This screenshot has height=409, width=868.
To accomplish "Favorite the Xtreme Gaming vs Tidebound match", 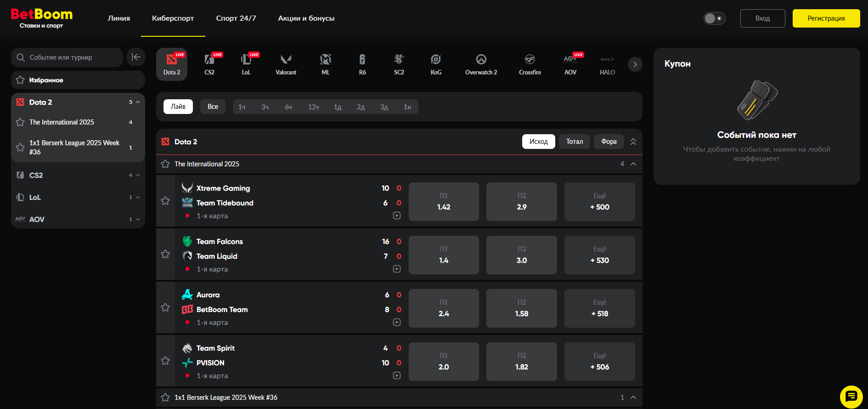I will coord(165,201).
